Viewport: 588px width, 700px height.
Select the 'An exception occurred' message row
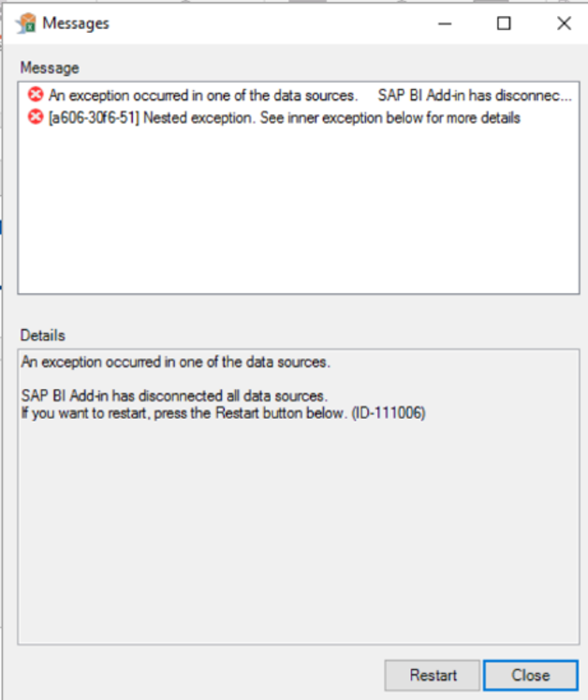coord(300,95)
